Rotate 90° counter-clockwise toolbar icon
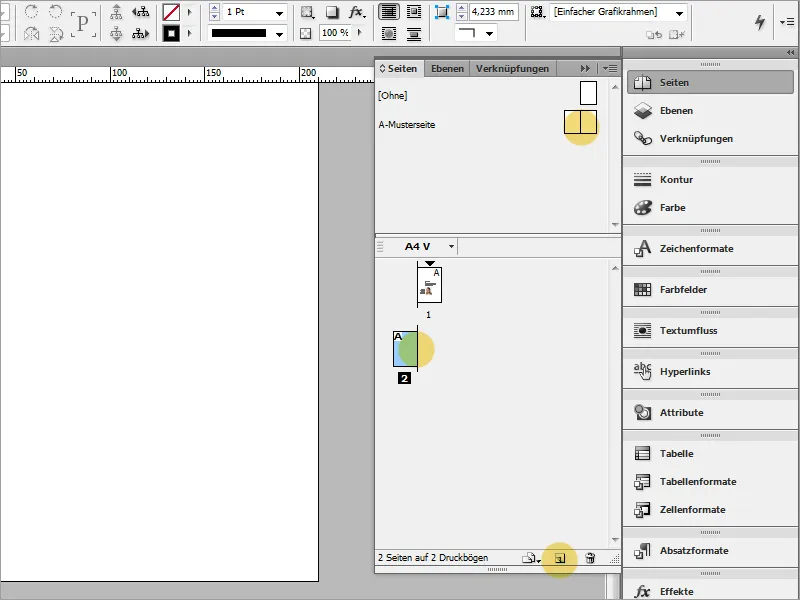The height and width of the screenshot is (600, 800). (56, 11)
